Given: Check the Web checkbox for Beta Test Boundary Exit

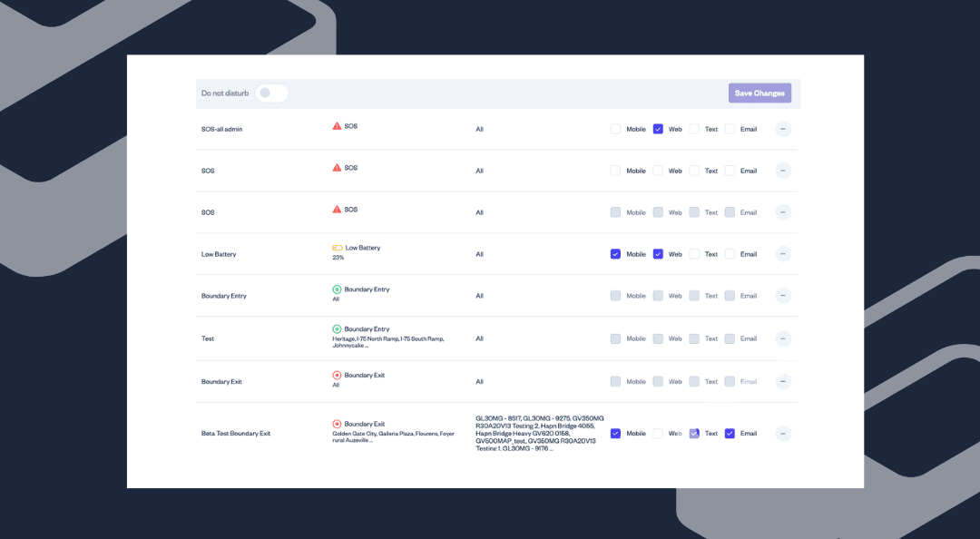Looking at the screenshot, I should (x=658, y=434).
